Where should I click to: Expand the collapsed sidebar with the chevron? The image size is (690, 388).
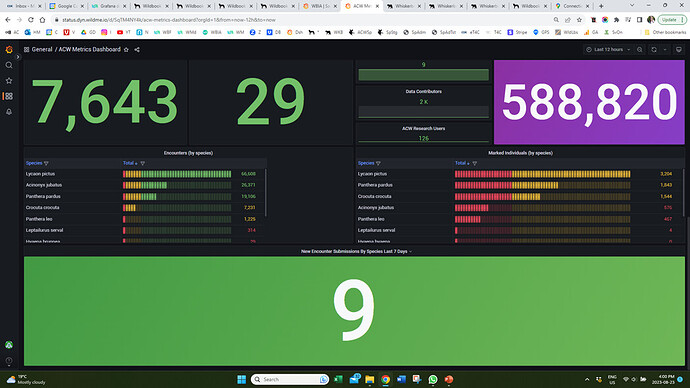(18, 57)
